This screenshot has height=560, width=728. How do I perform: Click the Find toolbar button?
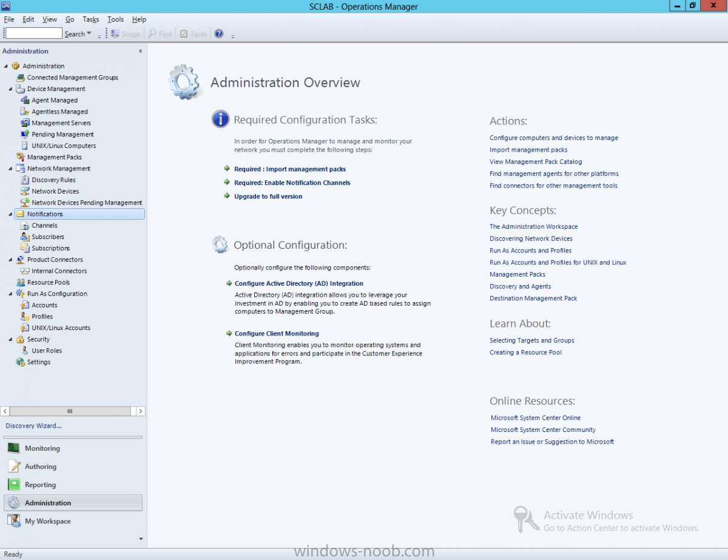pos(161,34)
